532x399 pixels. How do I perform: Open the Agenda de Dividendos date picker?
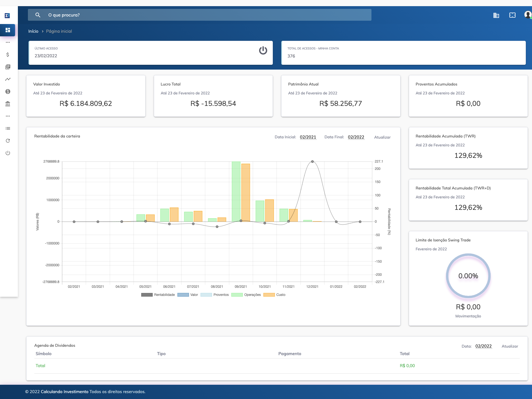(483, 346)
